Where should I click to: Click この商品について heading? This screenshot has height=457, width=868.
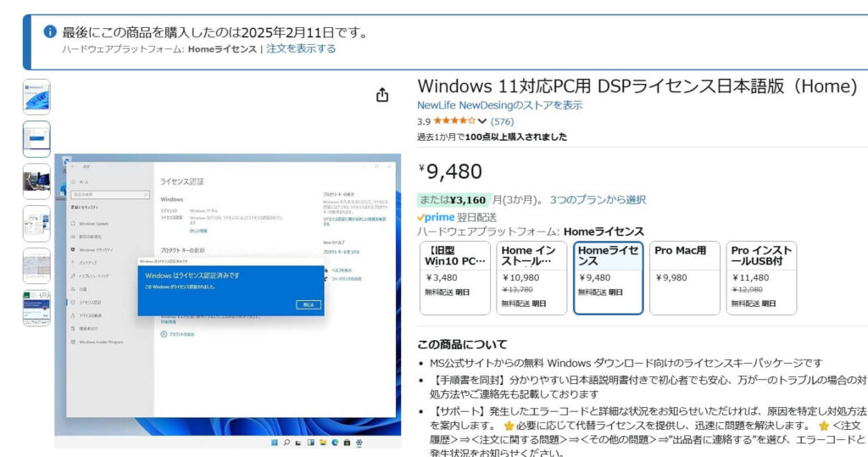click(462, 344)
